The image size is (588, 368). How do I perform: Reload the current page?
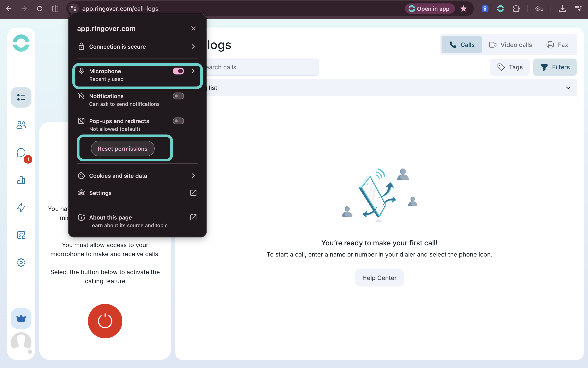point(39,9)
